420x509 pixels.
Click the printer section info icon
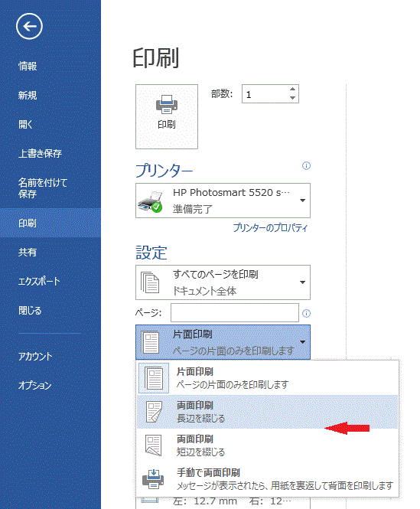tap(306, 166)
